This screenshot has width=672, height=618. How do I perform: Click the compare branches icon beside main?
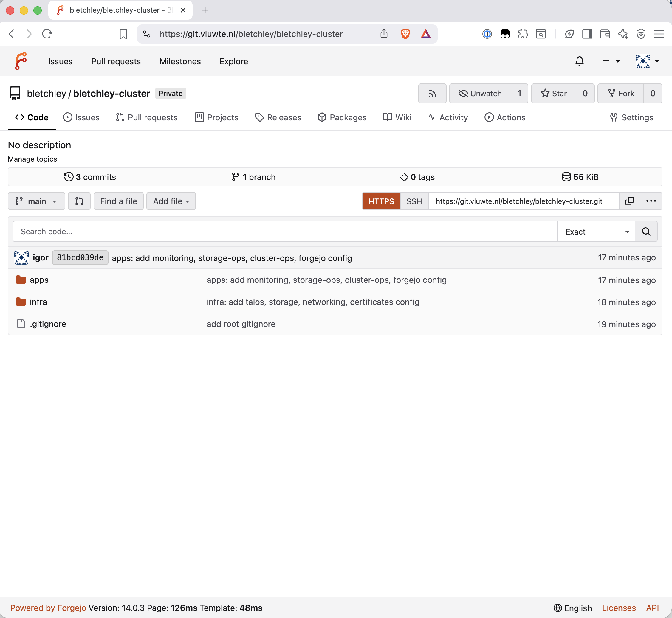point(79,201)
